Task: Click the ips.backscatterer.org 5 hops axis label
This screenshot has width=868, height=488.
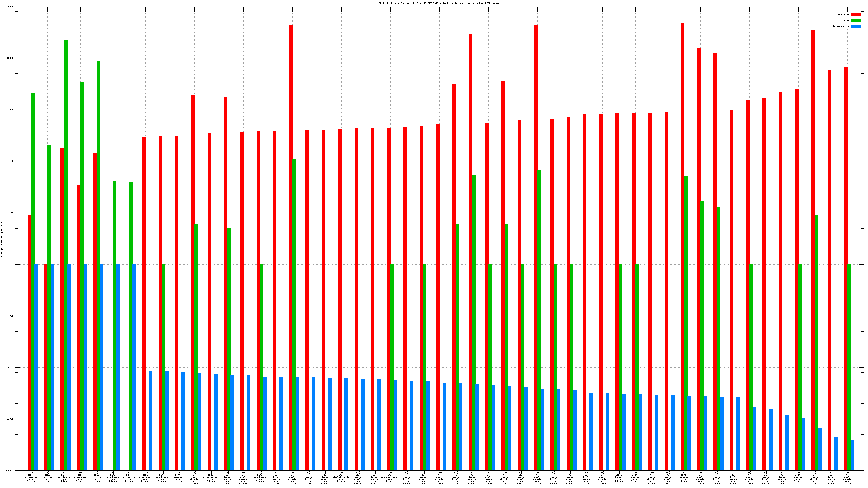Action: [390, 477]
